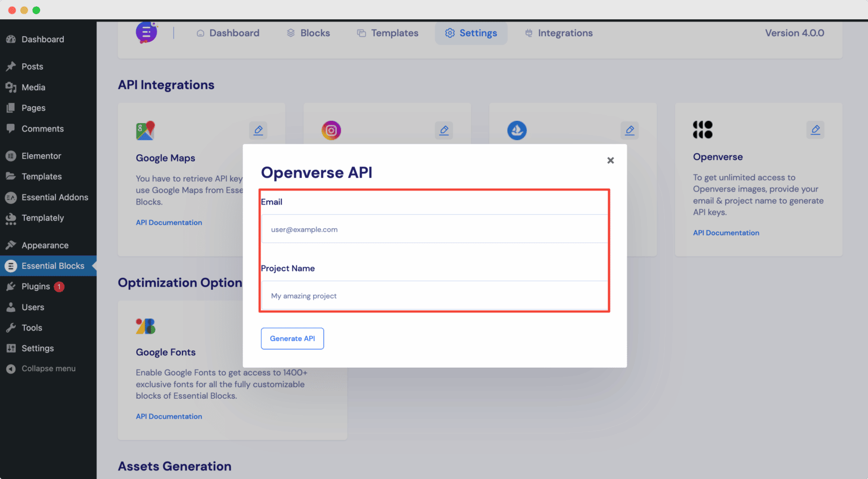Select the Templately sidebar icon
Screen dimensions: 868x479
coord(13,218)
